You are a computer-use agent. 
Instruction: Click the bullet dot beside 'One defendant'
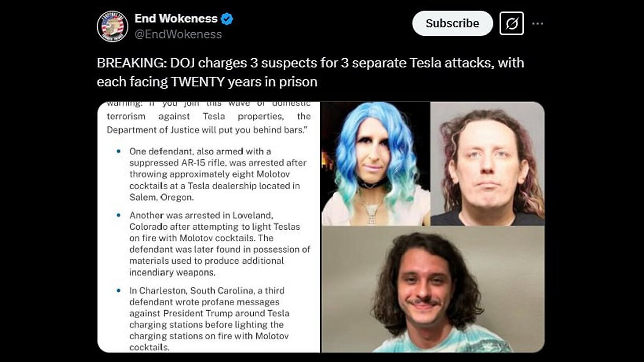pyautogui.click(x=118, y=151)
